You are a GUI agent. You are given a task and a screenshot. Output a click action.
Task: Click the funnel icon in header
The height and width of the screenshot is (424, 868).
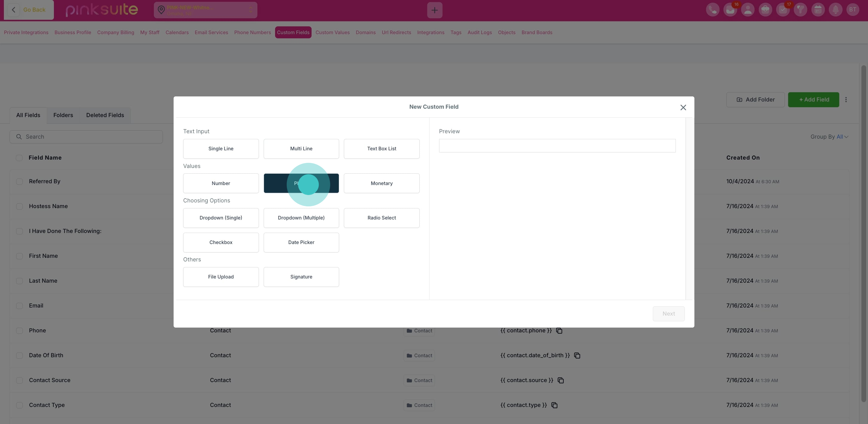[800, 10]
